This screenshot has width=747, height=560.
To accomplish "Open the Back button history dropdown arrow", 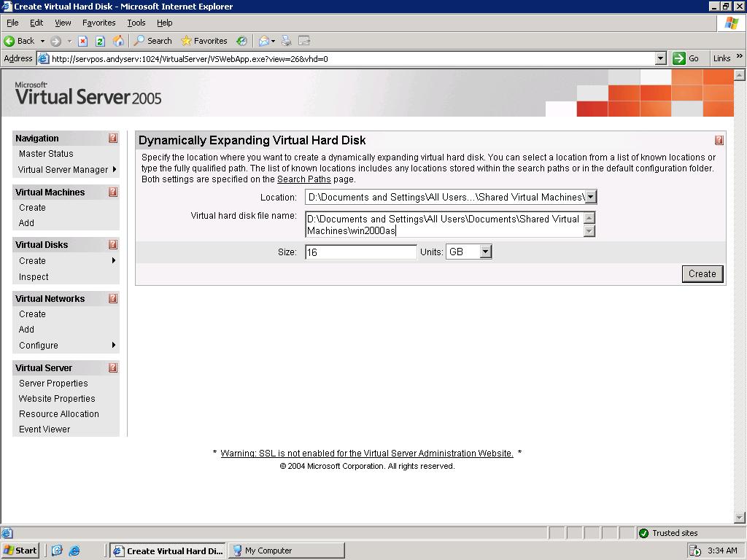I will tap(42, 41).
